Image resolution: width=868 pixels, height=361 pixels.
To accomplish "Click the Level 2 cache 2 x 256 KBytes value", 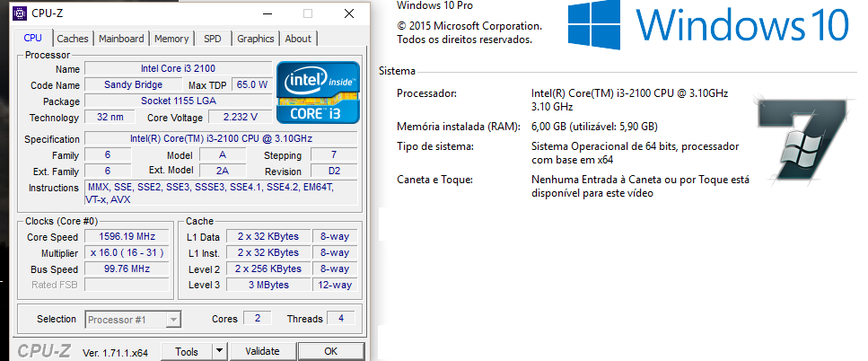I will 268,269.
